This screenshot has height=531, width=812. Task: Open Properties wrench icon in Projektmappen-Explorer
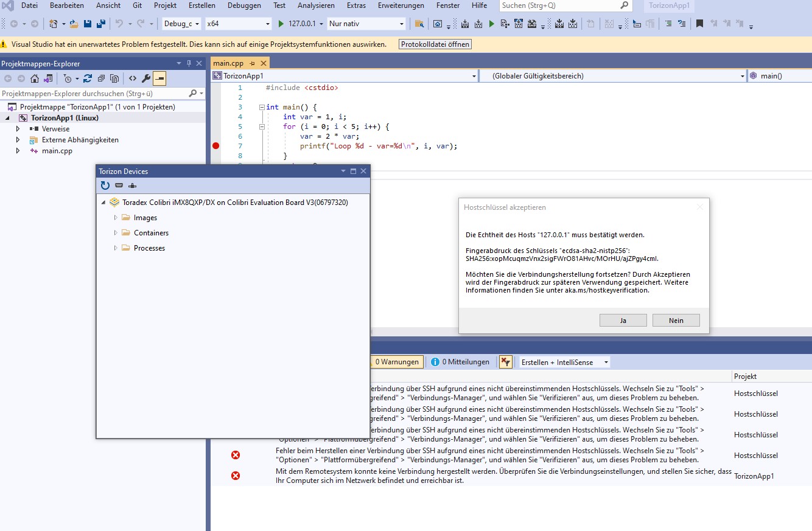pos(146,78)
